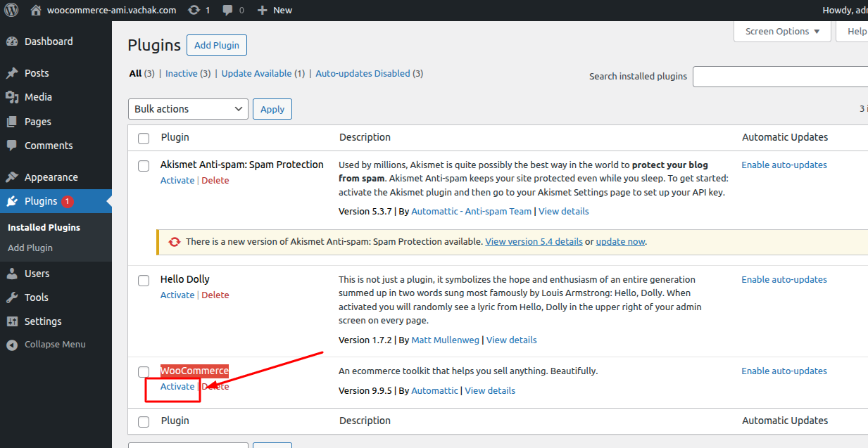This screenshot has height=448, width=868.
Task: Open Pages via its sidebar icon
Action: click(x=12, y=122)
